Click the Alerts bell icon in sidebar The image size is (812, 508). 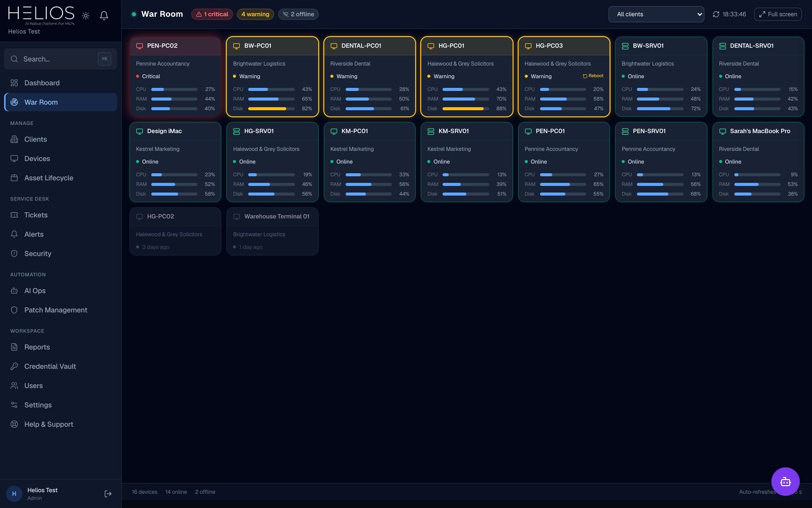[14, 234]
